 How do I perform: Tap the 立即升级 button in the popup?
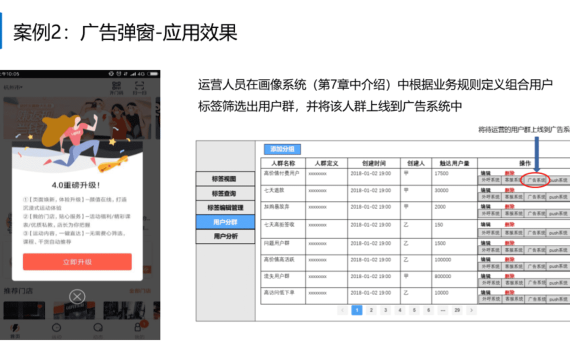pyautogui.click(x=77, y=262)
